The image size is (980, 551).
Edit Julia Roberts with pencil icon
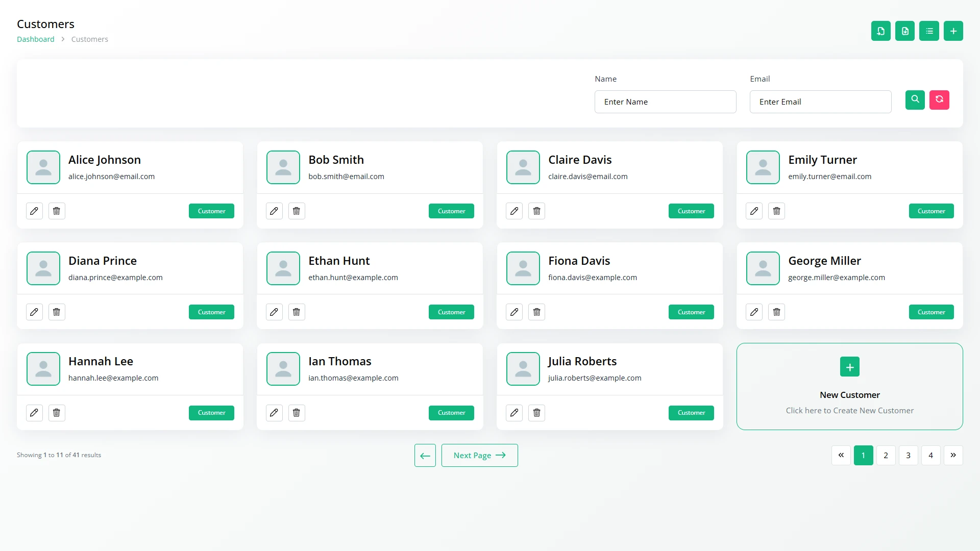[514, 413]
